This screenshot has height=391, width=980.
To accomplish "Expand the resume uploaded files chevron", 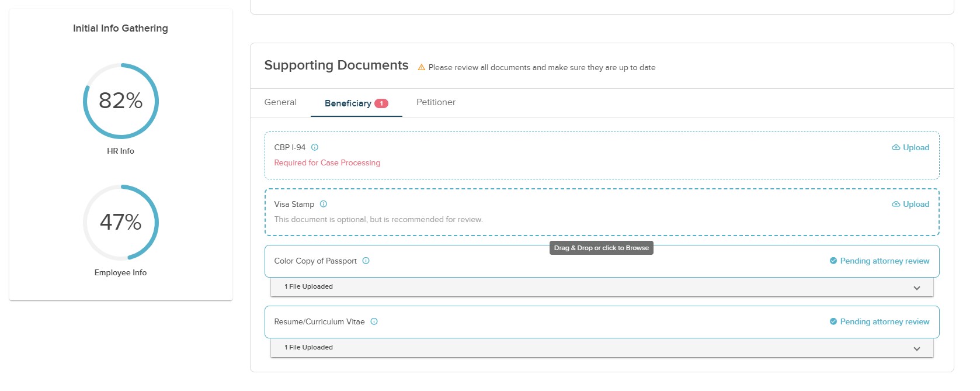I will tap(916, 348).
